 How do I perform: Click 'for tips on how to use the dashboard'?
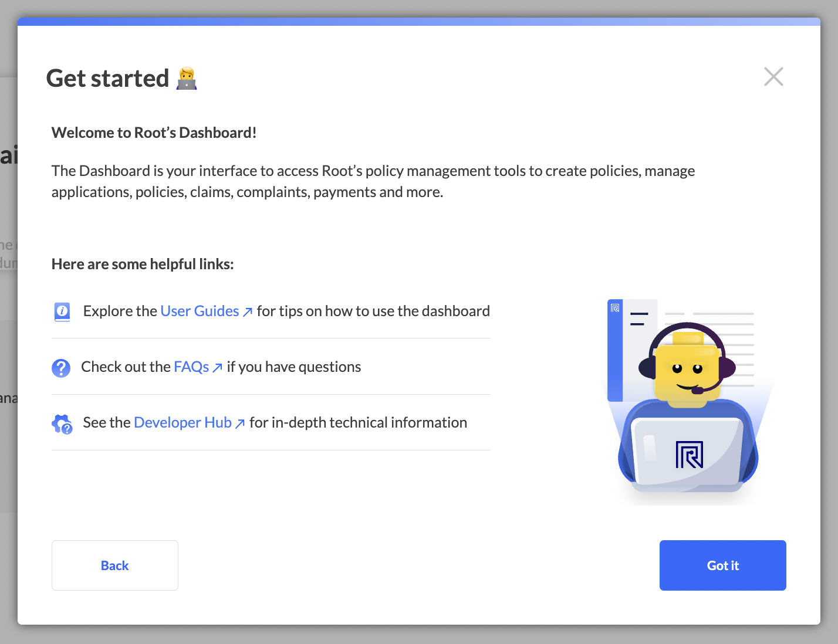click(373, 311)
